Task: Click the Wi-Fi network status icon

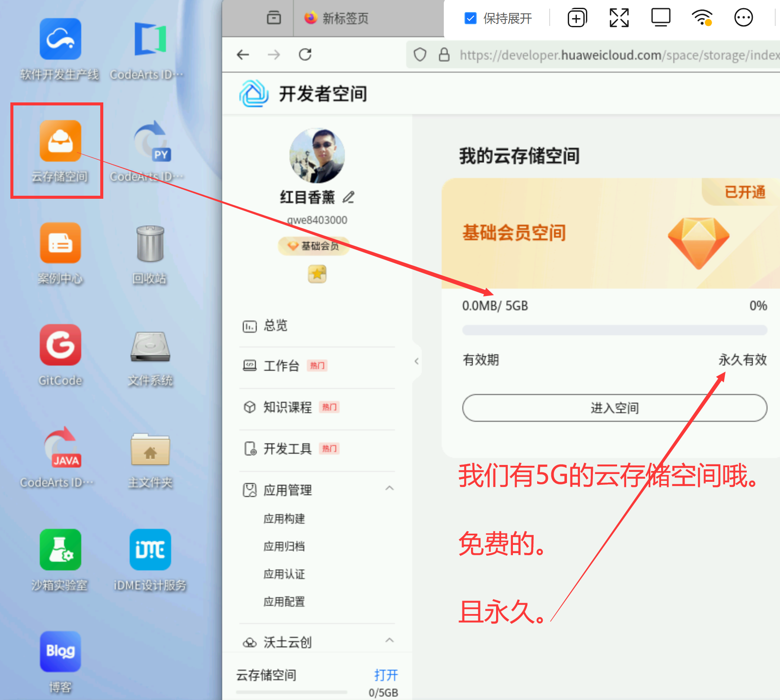Action: click(702, 18)
